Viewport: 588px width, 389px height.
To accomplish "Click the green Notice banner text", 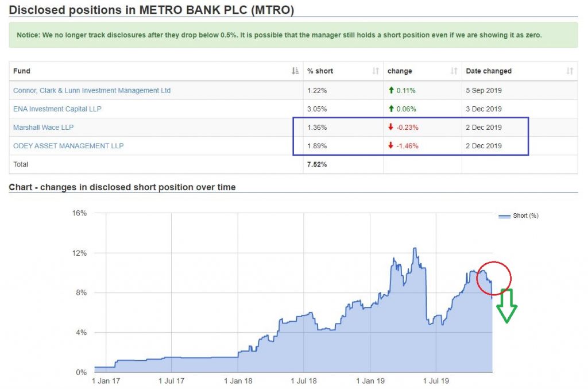I will click(279, 35).
